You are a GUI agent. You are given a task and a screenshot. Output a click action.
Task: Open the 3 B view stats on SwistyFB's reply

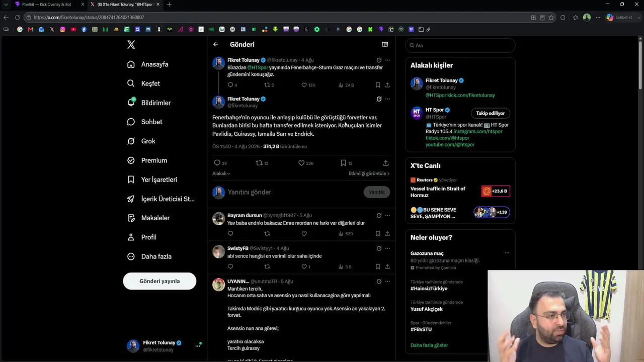click(x=341, y=266)
